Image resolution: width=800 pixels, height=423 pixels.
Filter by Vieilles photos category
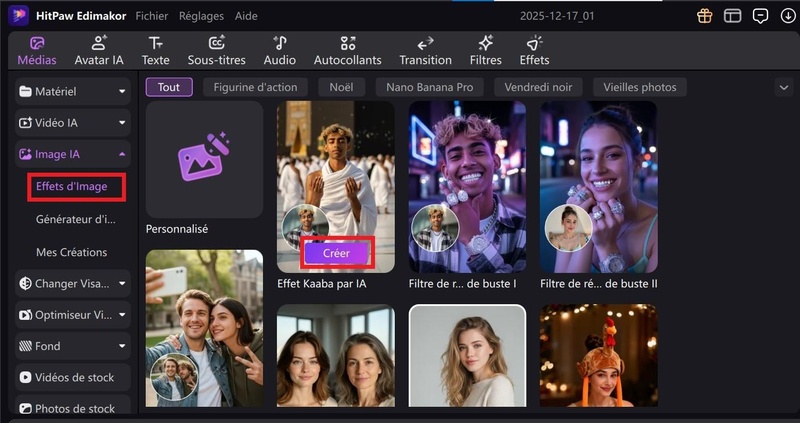640,87
